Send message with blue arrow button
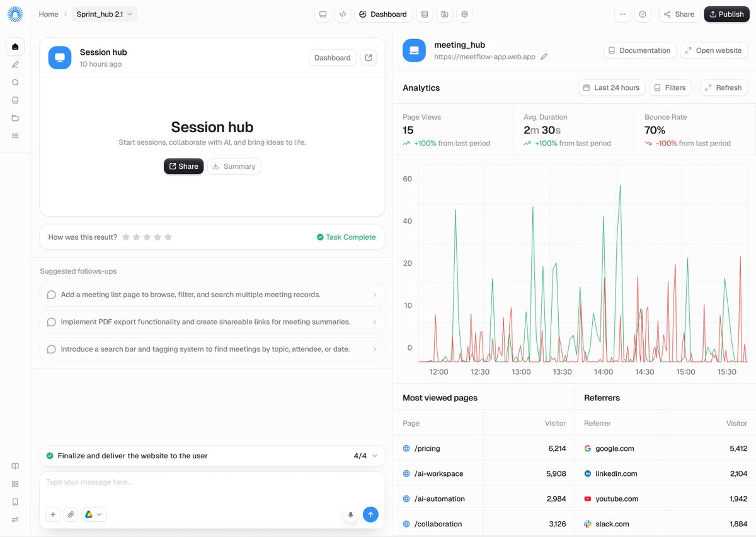This screenshot has height=537, width=756. [370, 514]
